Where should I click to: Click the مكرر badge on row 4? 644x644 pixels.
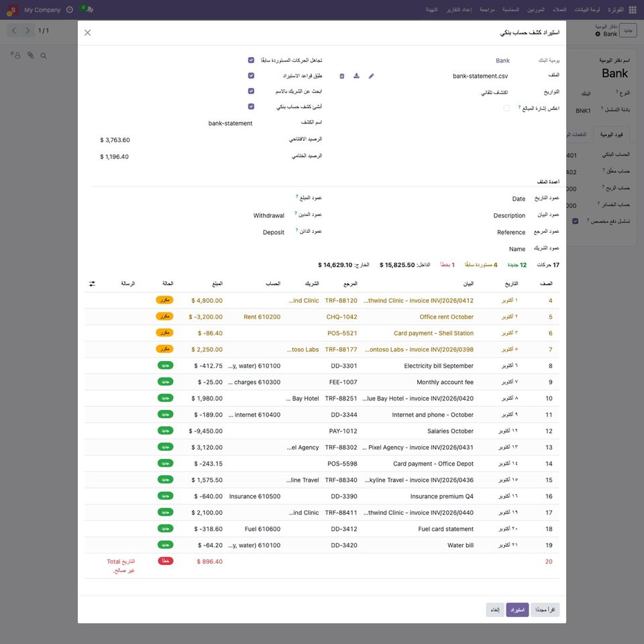tap(165, 301)
